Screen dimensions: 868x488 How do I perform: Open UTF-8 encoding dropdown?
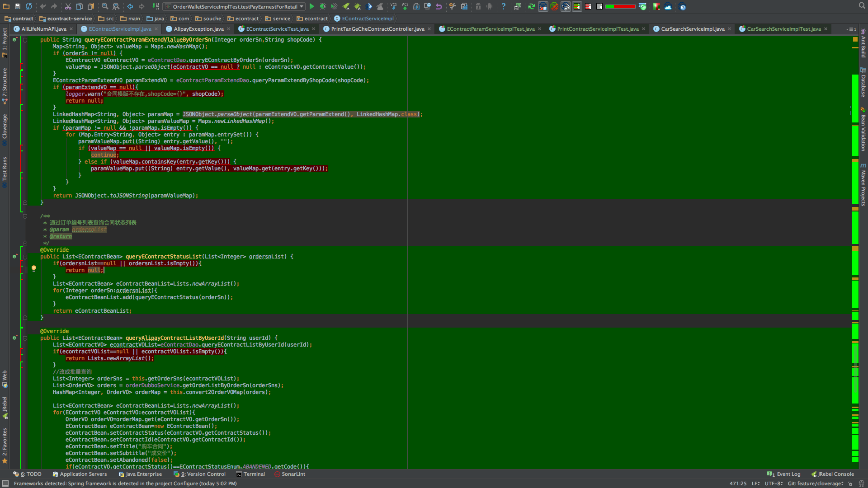(x=774, y=483)
